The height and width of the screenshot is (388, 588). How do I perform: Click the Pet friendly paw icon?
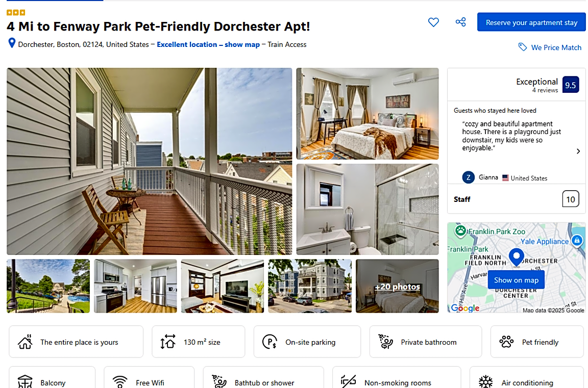[x=506, y=342]
